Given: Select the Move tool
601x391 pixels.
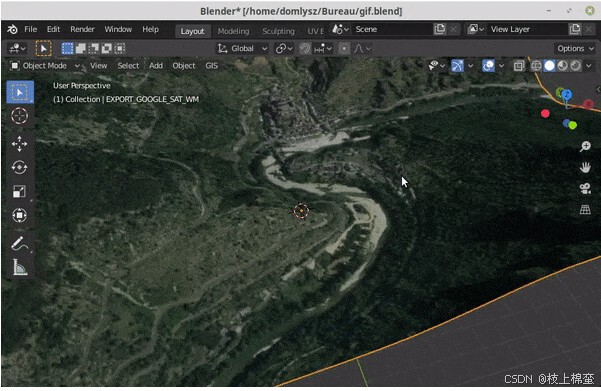Looking at the screenshot, I should pos(20,144).
